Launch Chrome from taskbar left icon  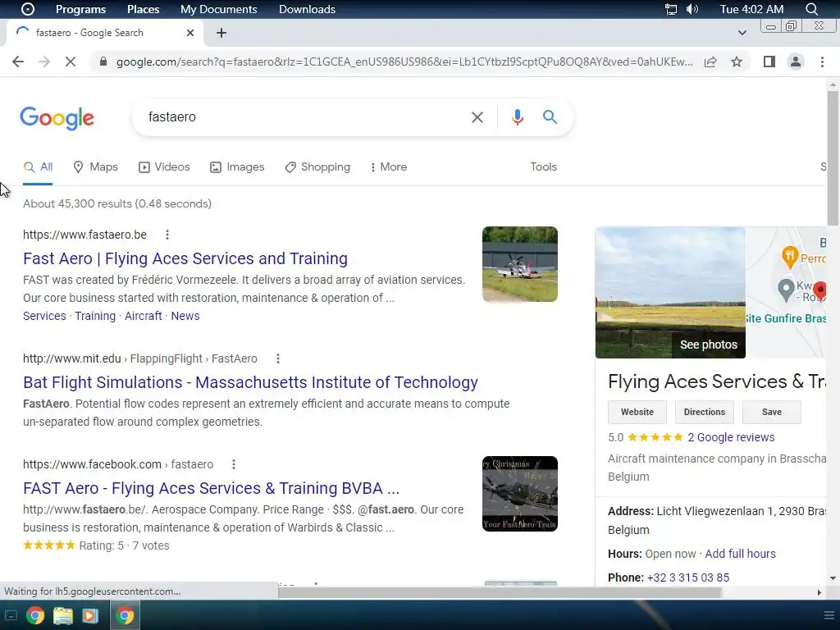point(35,615)
